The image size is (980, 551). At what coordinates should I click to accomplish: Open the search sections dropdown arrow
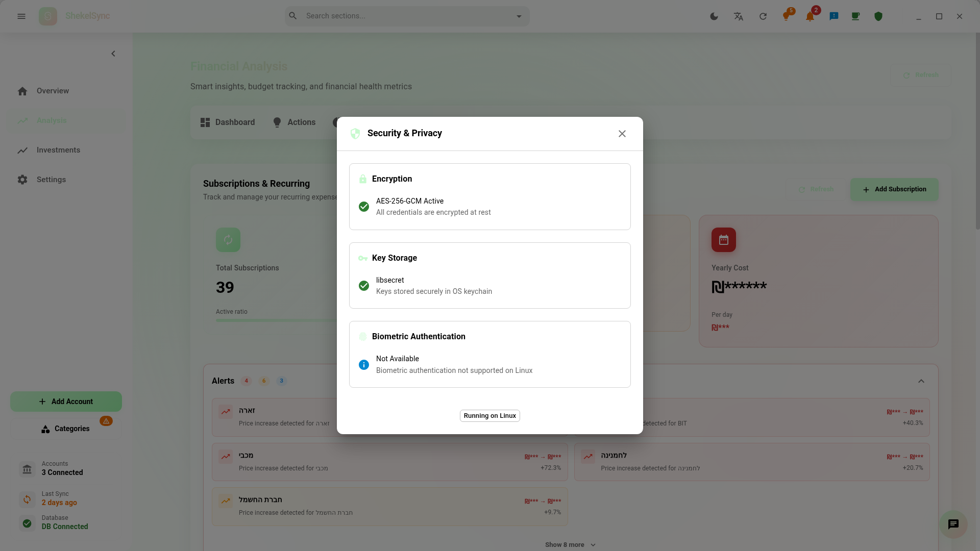coord(519,16)
